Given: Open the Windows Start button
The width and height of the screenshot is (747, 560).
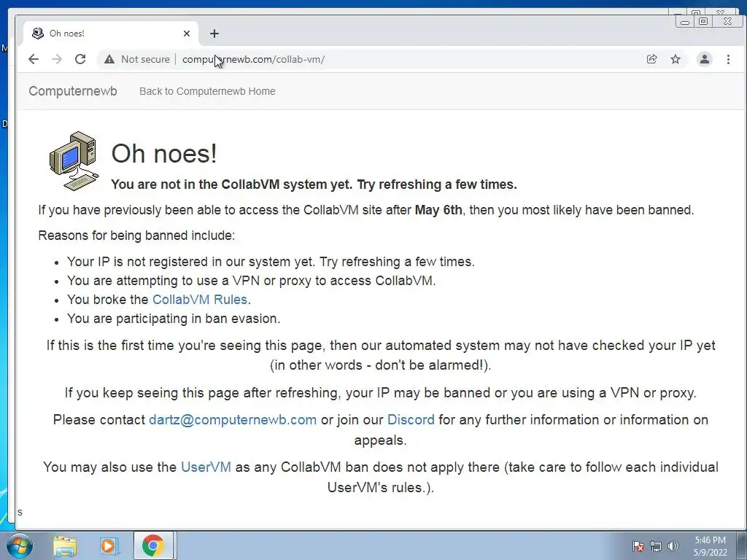Looking at the screenshot, I should [19, 545].
